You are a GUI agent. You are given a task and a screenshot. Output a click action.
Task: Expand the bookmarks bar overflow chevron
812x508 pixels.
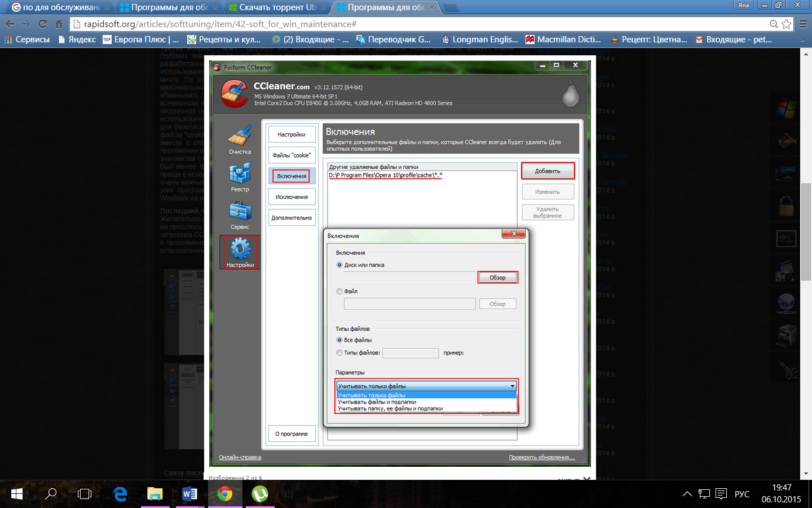(x=803, y=40)
